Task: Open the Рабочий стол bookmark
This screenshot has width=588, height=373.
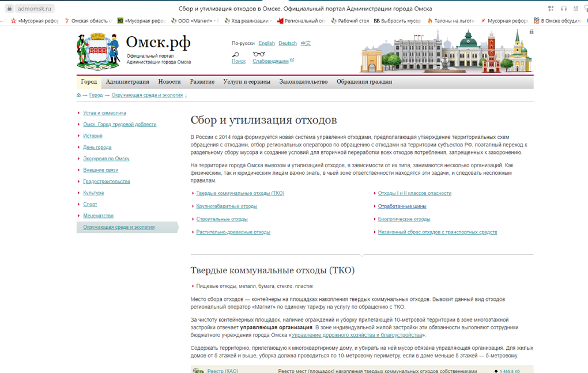Action: [x=350, y=21]
